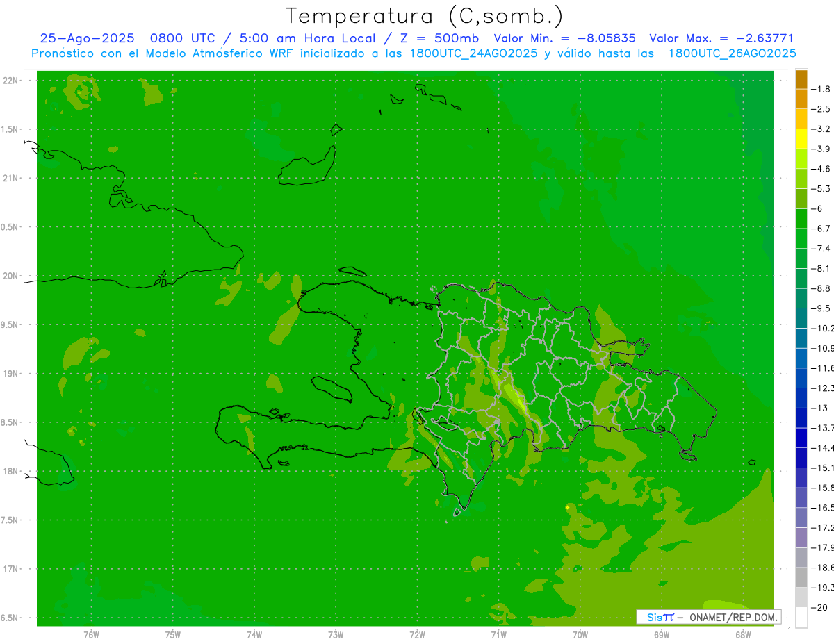
Task: Click the "Valor Min. = -8.05835" value
Action: 564,38
